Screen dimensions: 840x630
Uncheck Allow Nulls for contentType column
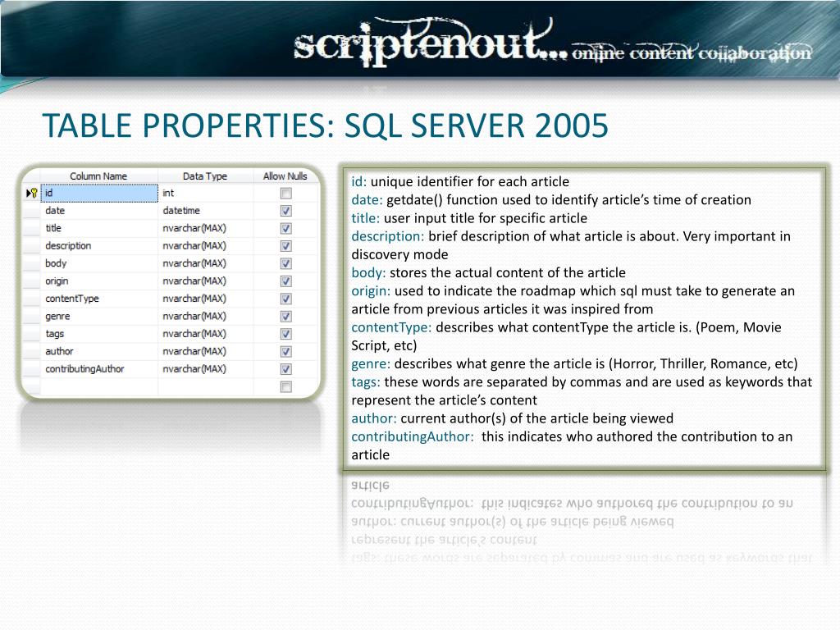286,299
